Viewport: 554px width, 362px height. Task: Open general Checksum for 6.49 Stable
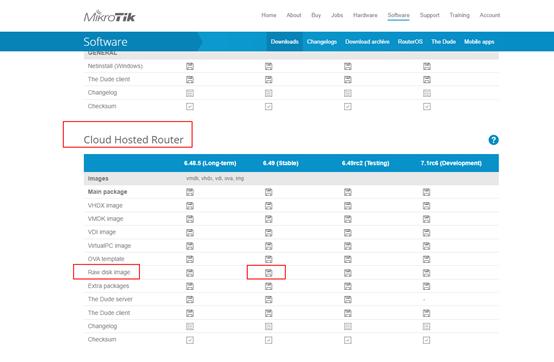pyautogui.click(x=269, y=106)
